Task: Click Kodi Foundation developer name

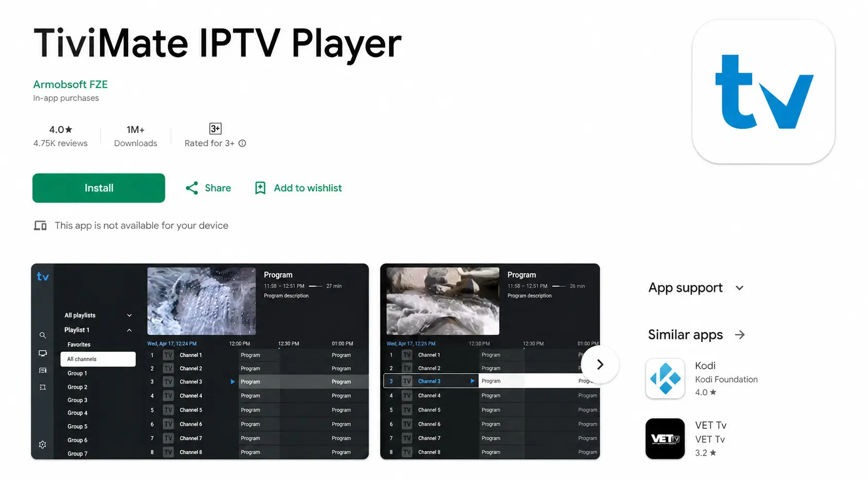Action: pyautogui.click(x=727, y=380)
